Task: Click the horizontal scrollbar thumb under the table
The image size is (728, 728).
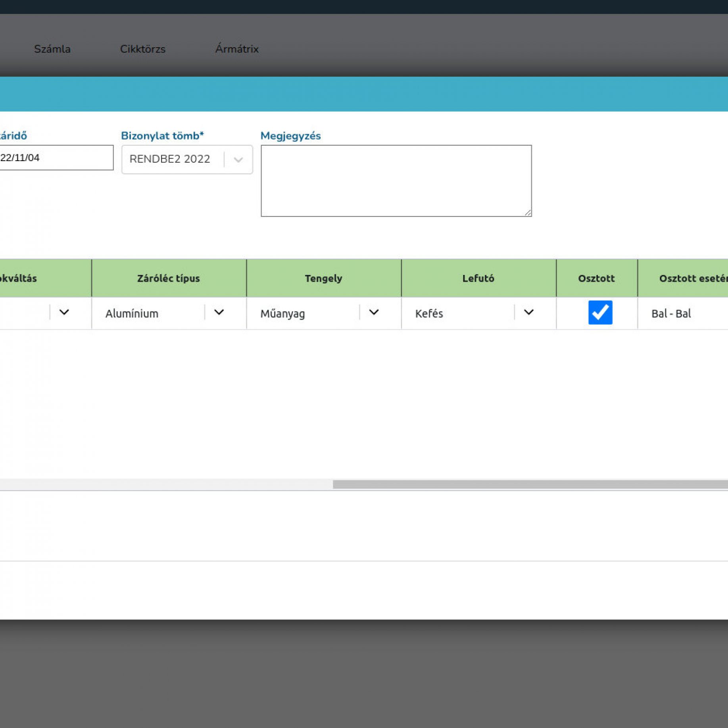Action: point(530,484)
